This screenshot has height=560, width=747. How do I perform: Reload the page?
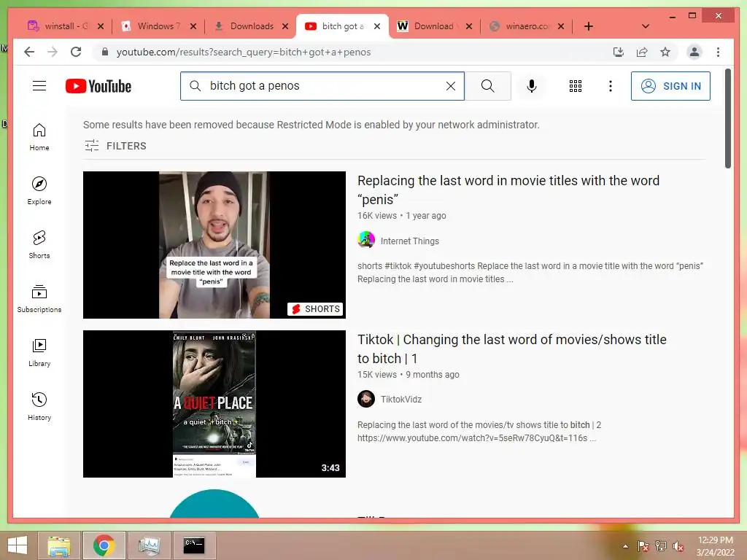76,52
